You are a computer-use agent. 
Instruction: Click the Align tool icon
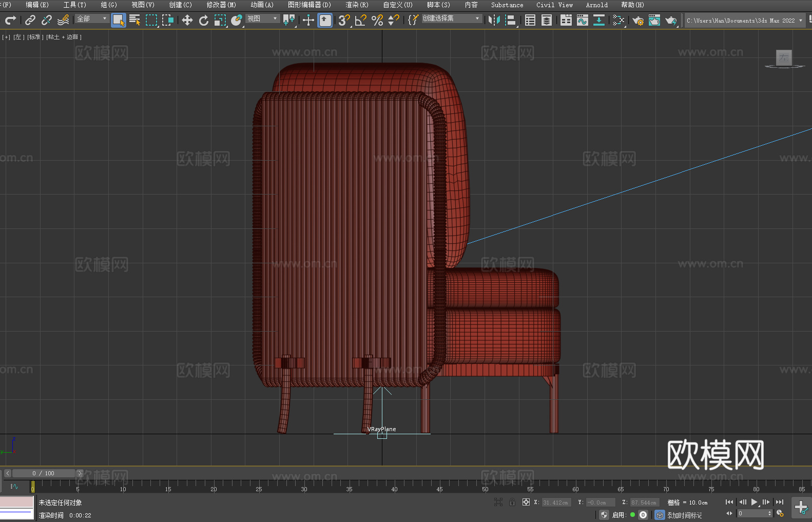(511, 20)
